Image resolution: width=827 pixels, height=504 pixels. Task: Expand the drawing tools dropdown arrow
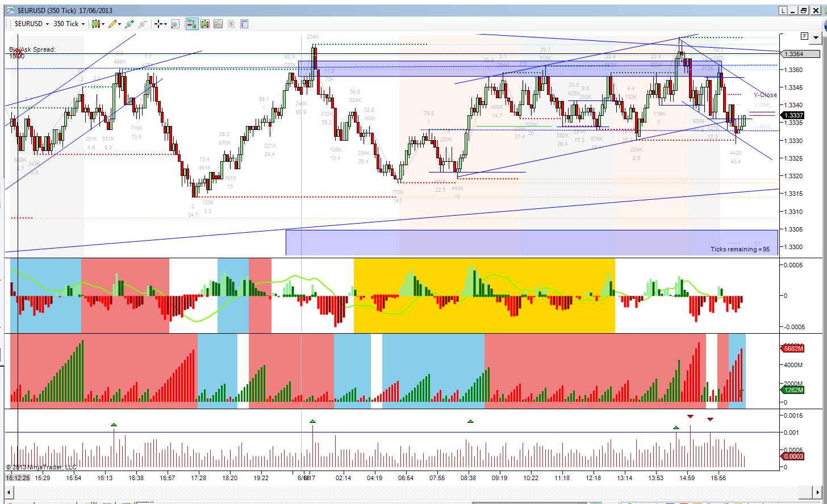click(x=120, y=24)
